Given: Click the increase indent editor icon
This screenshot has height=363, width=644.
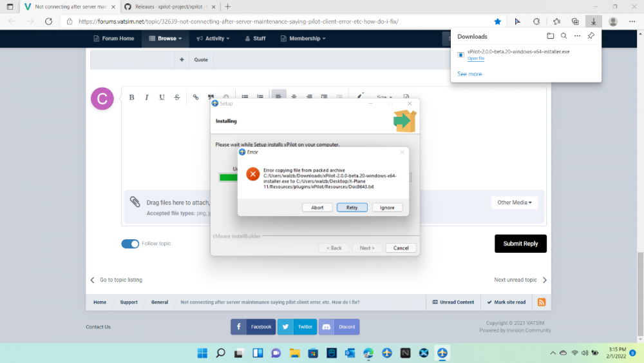Looking at the screenshot, I should [324, 97].
